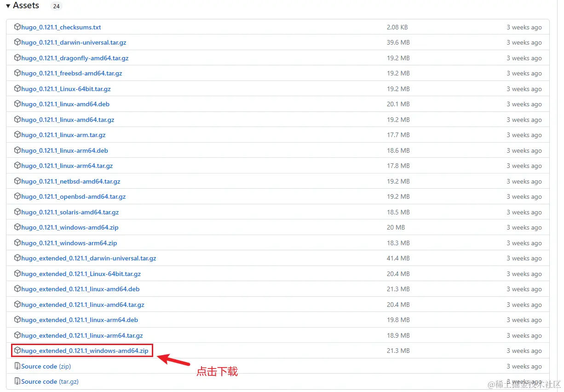This screenshot has width=564, height=392.
Task: Download hugo_0.121.1_checksums.txt
Action: tap(61, 27)
